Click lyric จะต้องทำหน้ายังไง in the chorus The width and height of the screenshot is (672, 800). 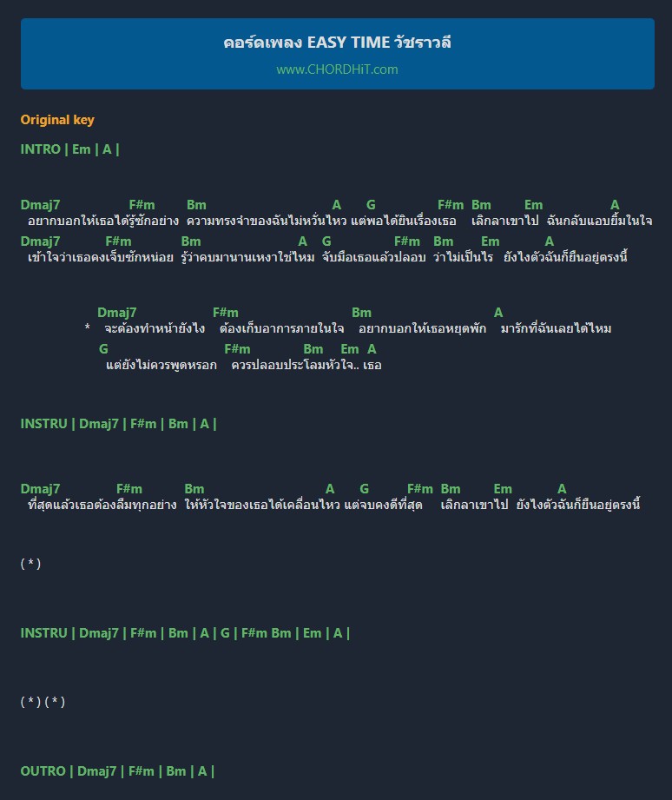[x=155, y=328]
